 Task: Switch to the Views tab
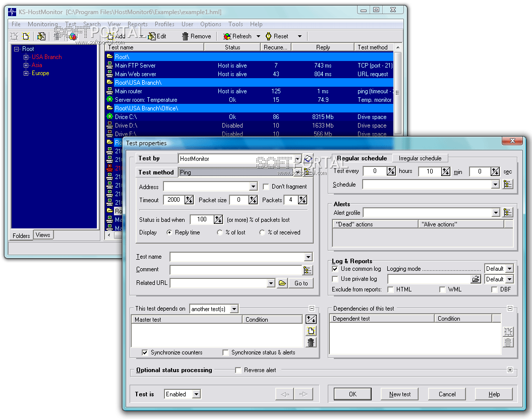coord(43,235)
